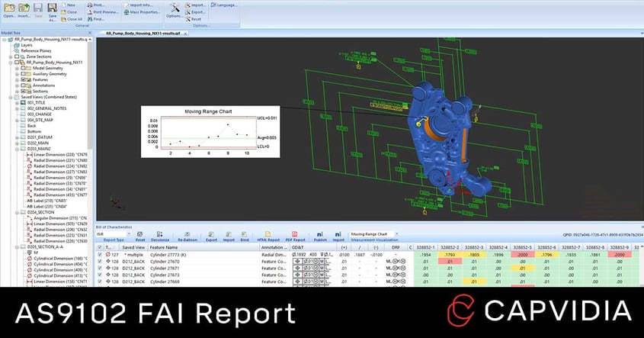644x338 pixels.
Task: Click the Annotation column header
Action: pyautogui.click(x=274, y=247)
